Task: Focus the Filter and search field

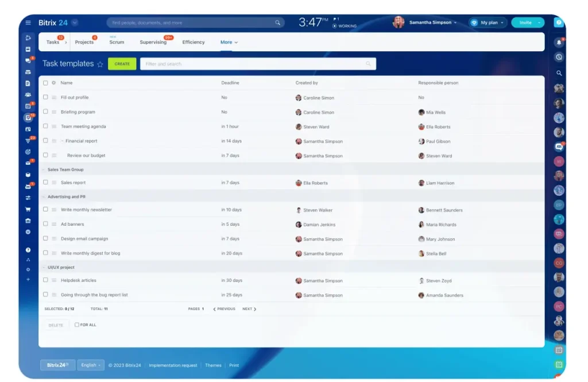Action: (x=253, y=64)
